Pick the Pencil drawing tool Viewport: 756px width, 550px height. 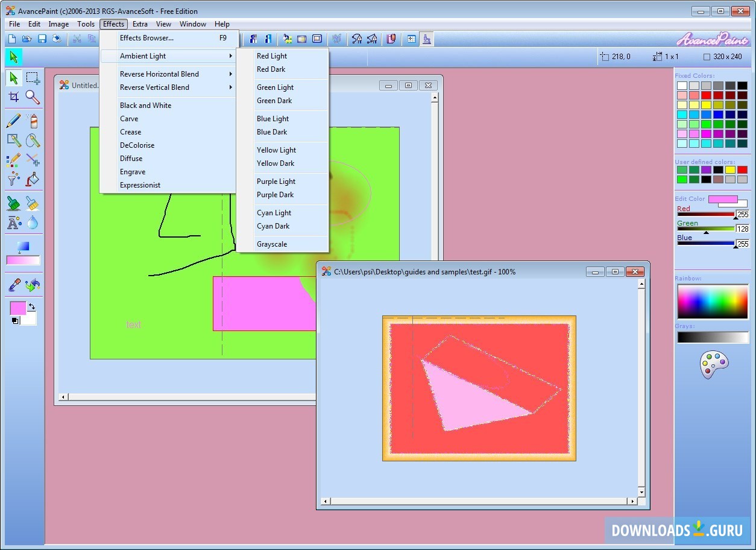13,121
